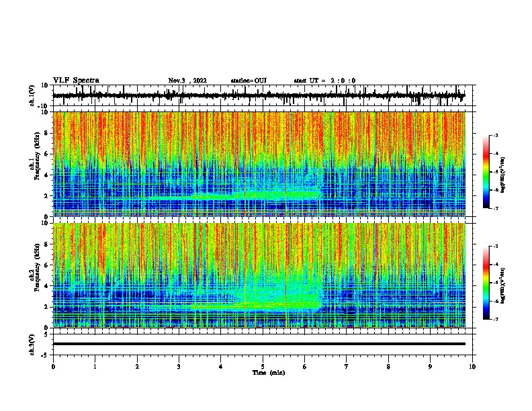Click time axis tick label "2"
532x411 pixels.
click(137, 367)
